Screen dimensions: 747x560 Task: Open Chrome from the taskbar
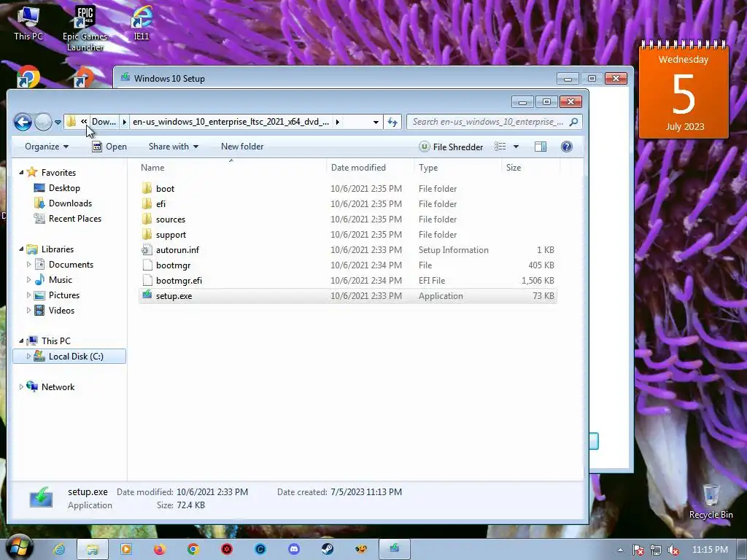coord(193,550)
